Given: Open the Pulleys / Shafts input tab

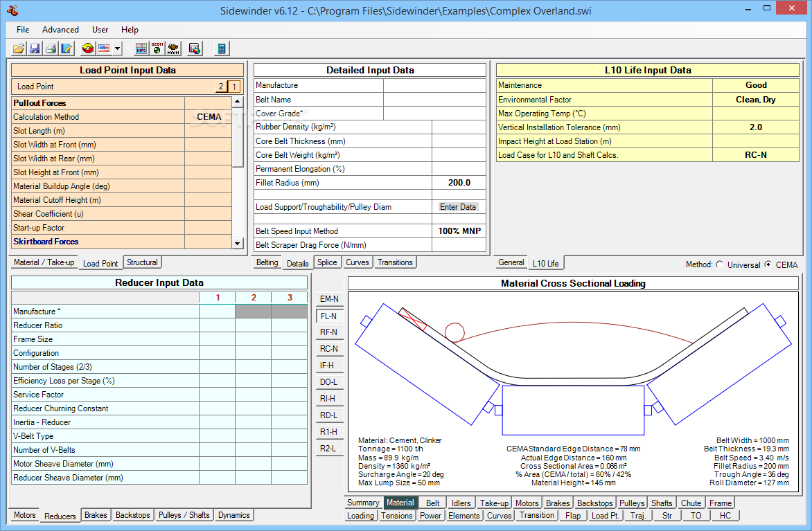Looking at the screenshot, I should coord(184,515).
